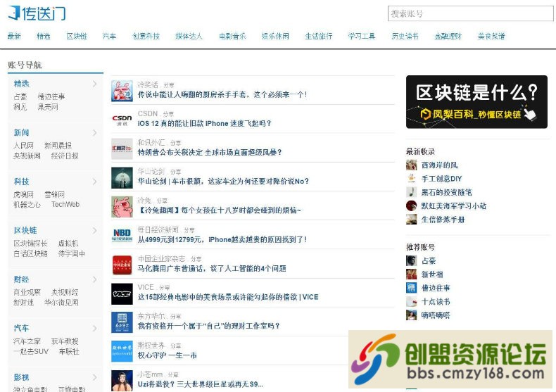Open the 汽车 top navigation tab
The height and width of the screenshot is (392, 556).
(x=109, y=36)
